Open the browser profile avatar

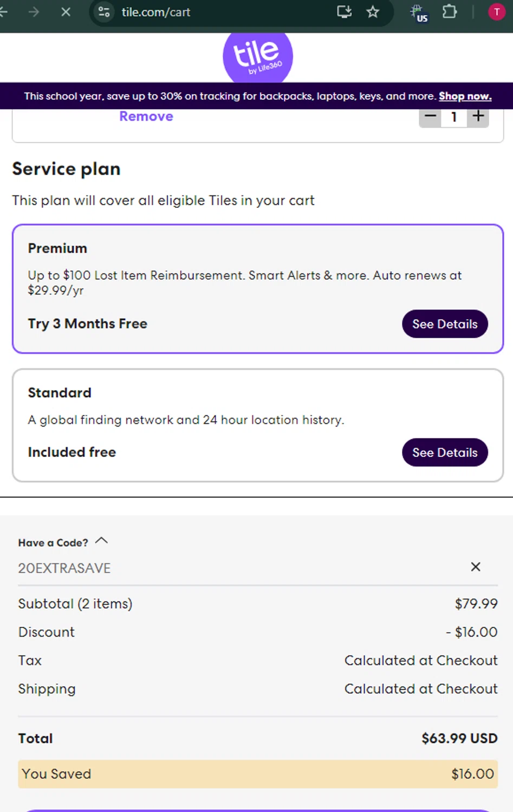point(496,12)
